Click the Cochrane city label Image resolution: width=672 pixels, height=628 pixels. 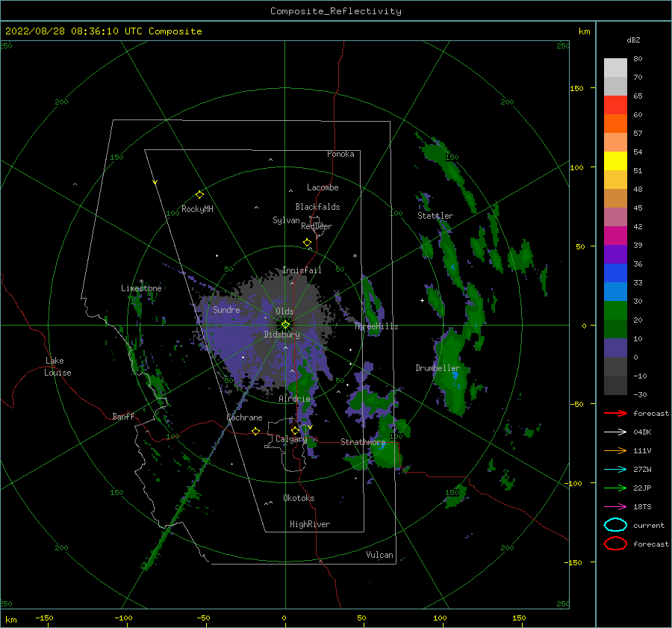[x=244, y=417]
